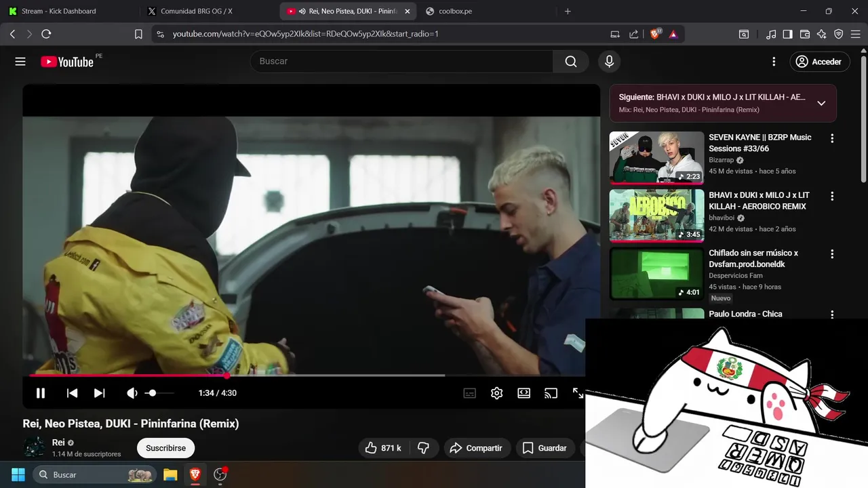The image size is (868, 488).
Task: Save video with the Guardar button
Action: click(545, 448)
